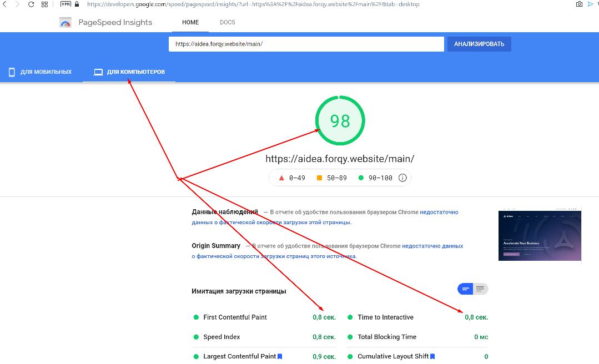Go back with the browser back arrow

coord(4,4)
